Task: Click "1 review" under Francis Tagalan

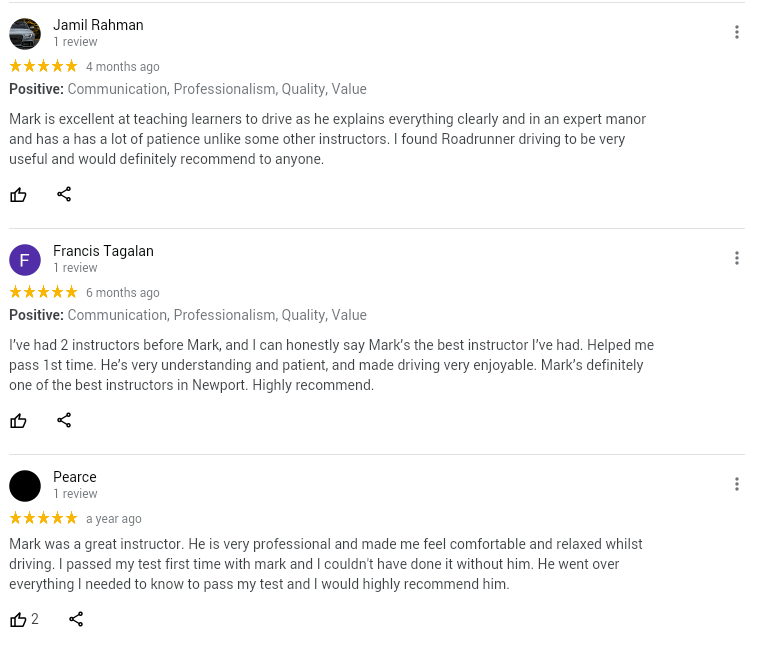Action: pos(75,268)
